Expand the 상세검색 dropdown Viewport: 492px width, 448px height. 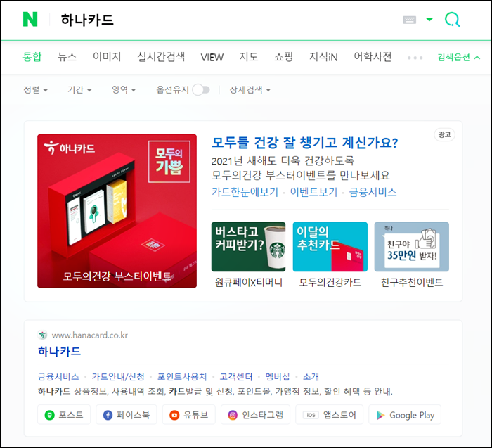point(250,90)
